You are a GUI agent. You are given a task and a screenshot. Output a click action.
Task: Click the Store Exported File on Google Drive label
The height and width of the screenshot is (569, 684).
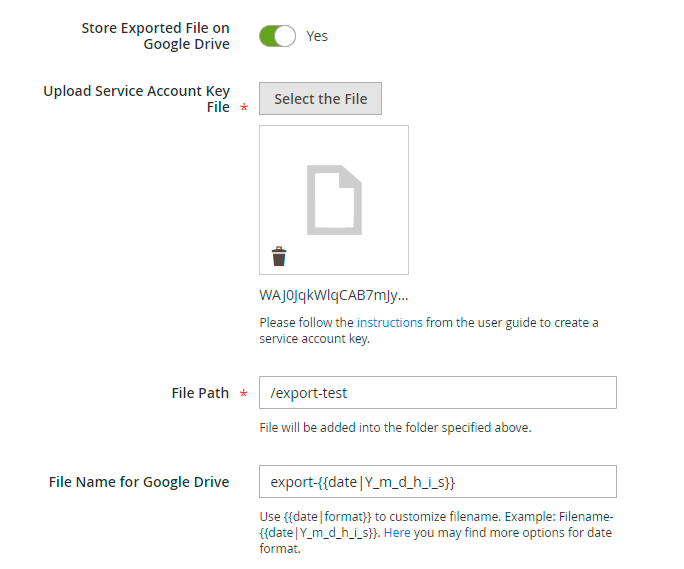155,36
